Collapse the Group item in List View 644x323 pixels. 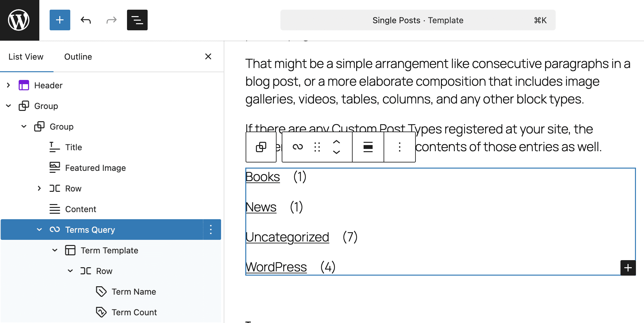(8, 106)
